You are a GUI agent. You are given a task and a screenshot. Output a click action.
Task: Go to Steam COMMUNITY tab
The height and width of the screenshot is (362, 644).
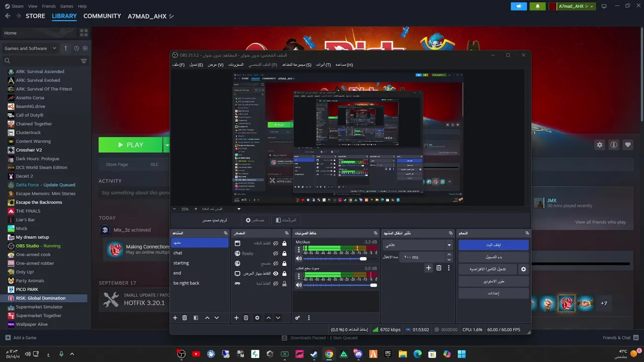point(102,16)
